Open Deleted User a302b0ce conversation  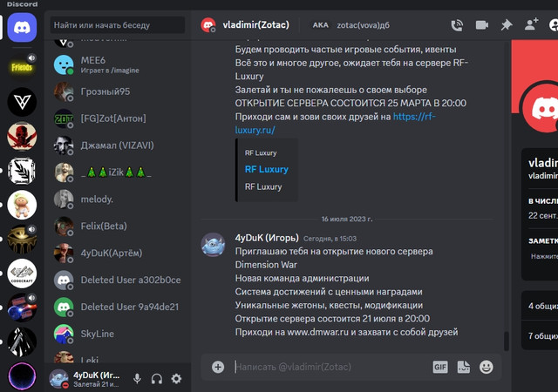tap(118, 280)
